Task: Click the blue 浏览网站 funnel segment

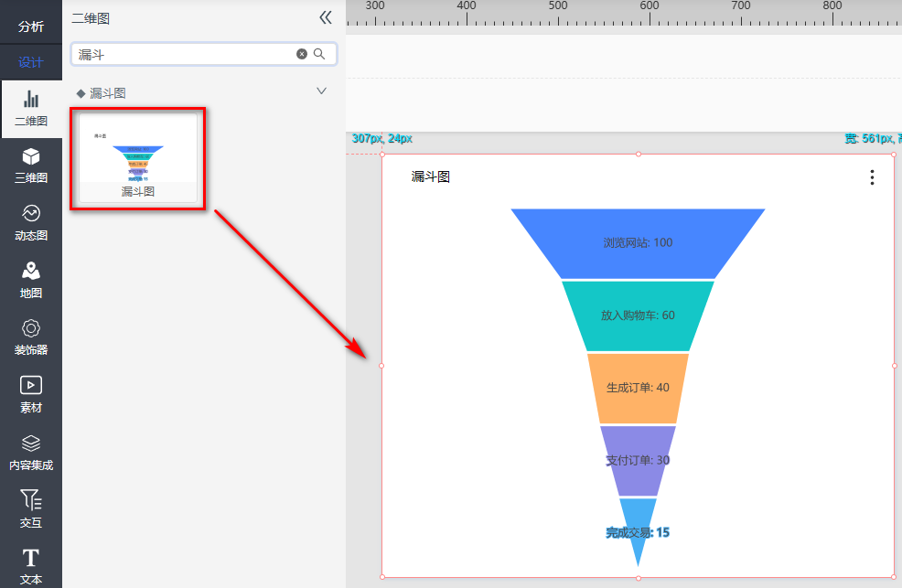Action: tap(638, 242)
